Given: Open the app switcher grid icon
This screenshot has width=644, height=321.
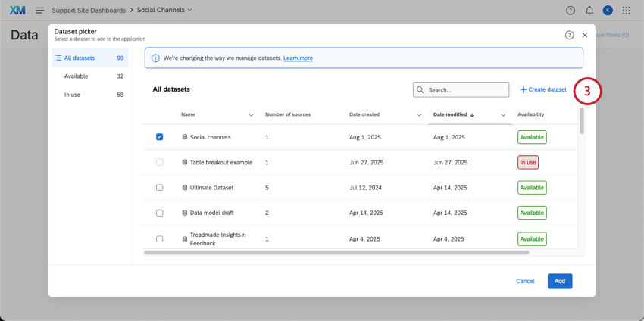Looking at the screenshot, I should (x=626, y=10).
